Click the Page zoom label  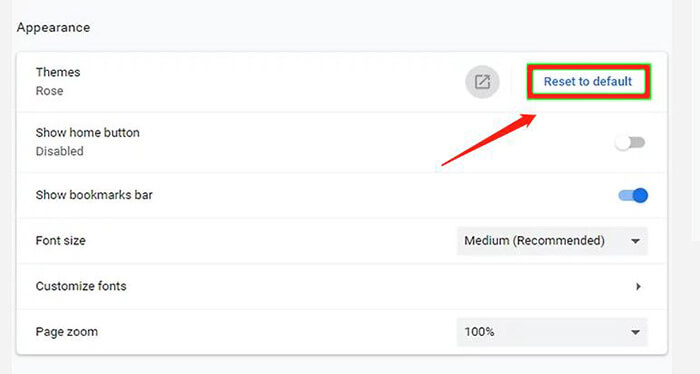[x=67, y=332]
